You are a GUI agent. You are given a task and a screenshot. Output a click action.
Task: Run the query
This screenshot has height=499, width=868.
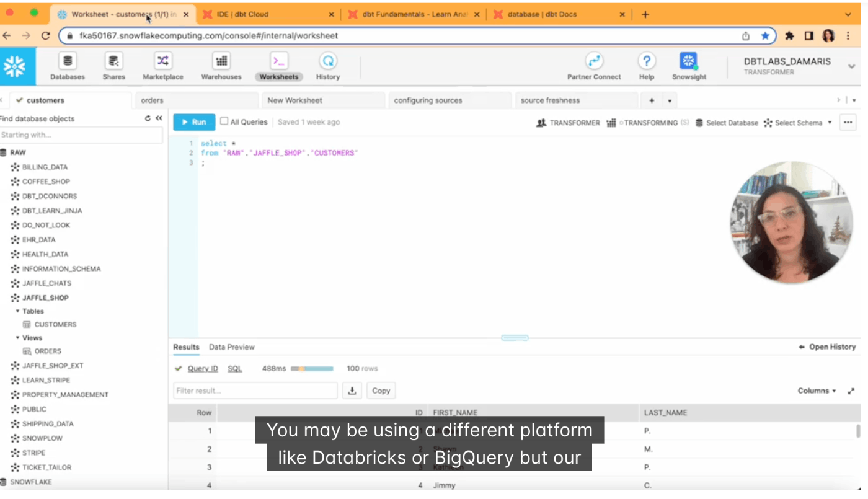(194, 122)
